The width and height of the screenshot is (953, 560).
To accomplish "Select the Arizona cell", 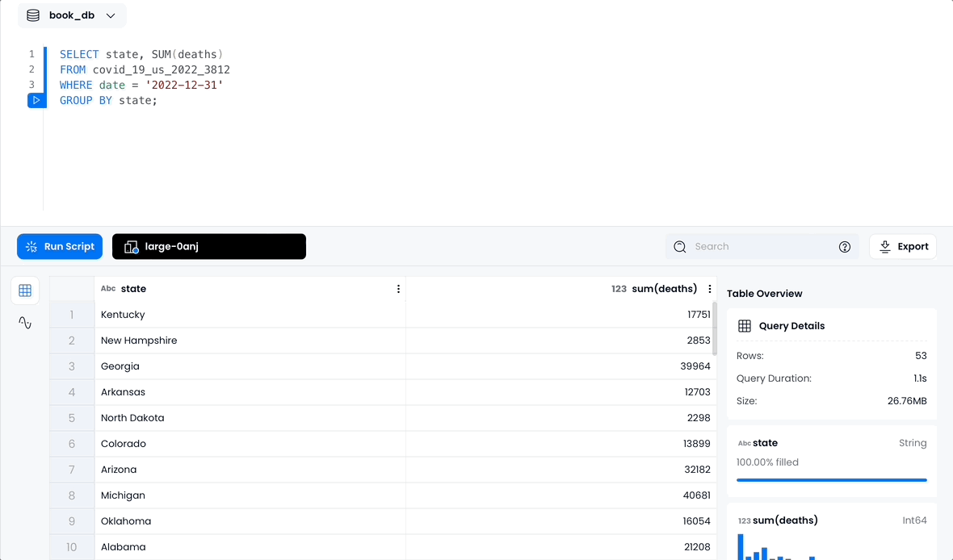I will (x=250, y=470).
